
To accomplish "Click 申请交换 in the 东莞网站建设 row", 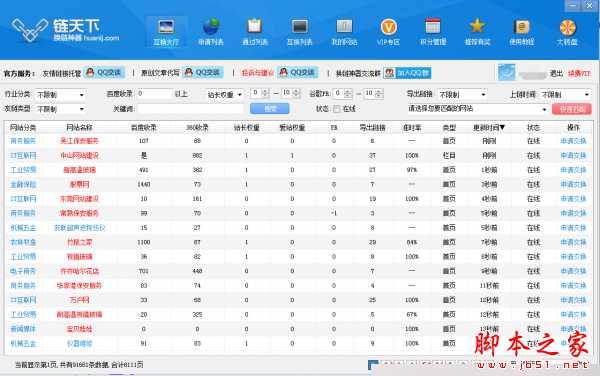I will pos(573,199).
